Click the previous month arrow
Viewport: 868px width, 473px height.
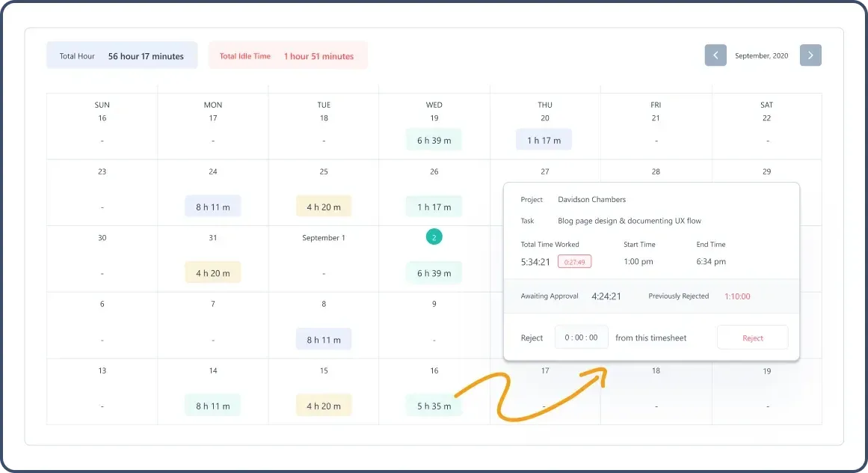pos(715,55)
